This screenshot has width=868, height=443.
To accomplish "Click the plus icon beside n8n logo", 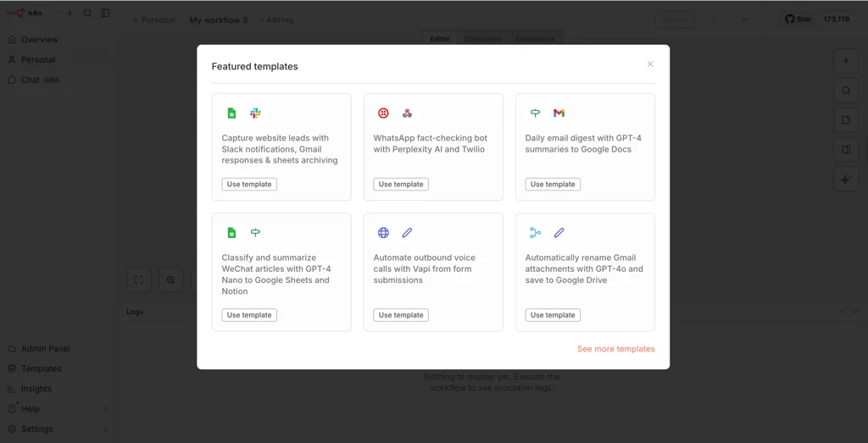I will pyautogui.click(x=70, y=13).
